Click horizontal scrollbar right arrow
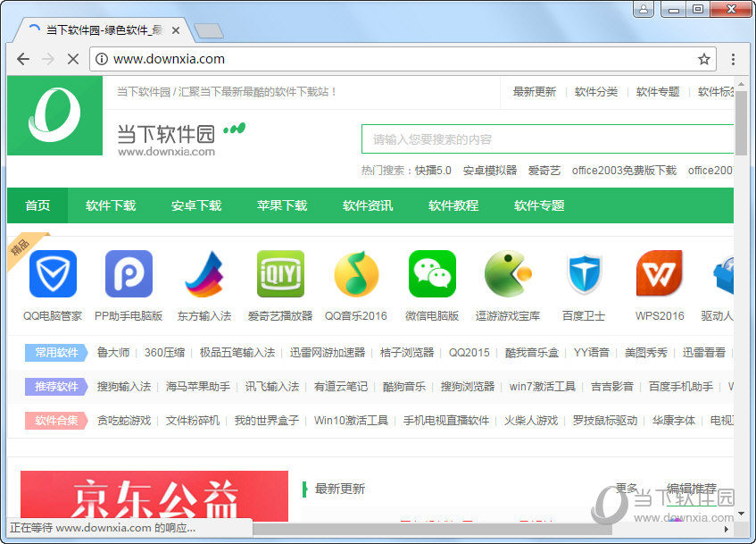The height and width of the screenshot is (544, 756). click(x=727, y=529)
